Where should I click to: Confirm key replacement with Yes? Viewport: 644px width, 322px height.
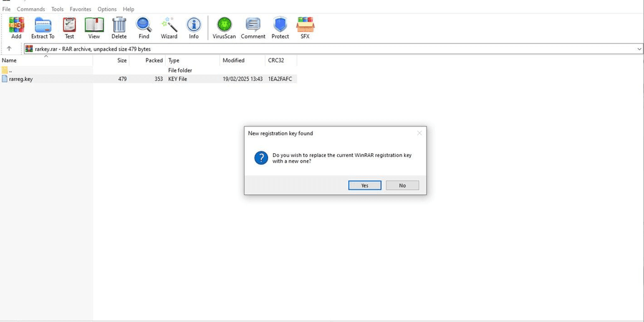365,186
